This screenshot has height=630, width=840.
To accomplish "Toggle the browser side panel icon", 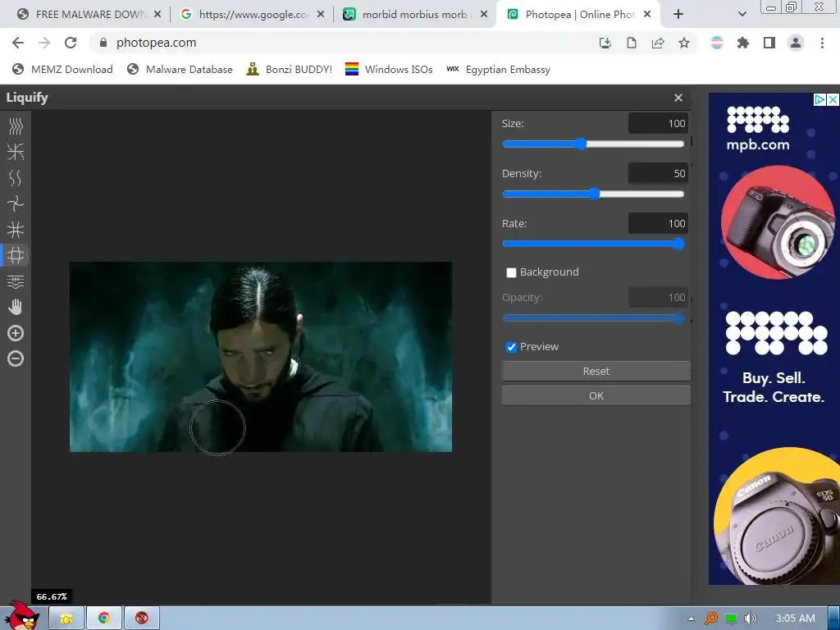I will click(x=769, y=43).
